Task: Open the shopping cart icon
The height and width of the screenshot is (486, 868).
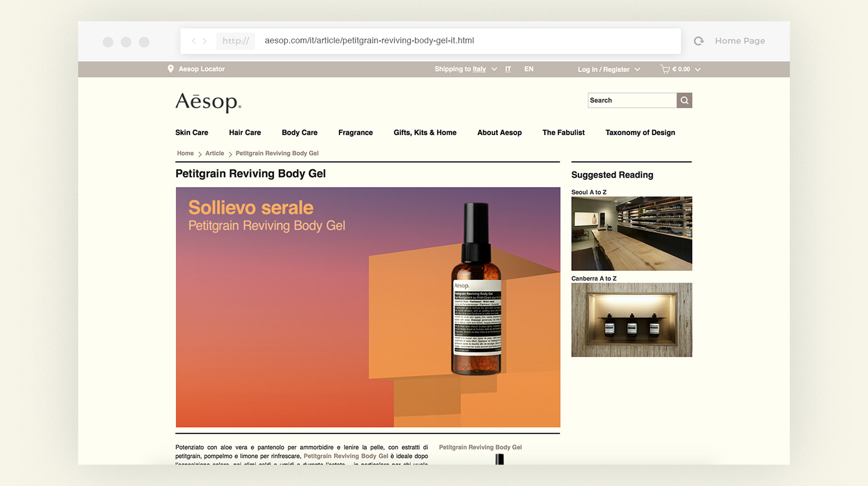Action: point(665,69)
